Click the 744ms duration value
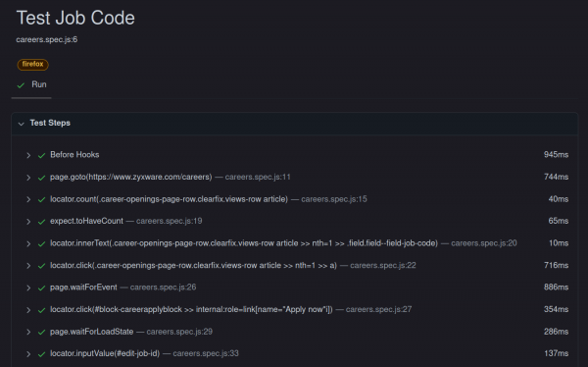Image resolution: width=588 pixels, height=367 pixels. pyautogui.click(x=556, y=177)
